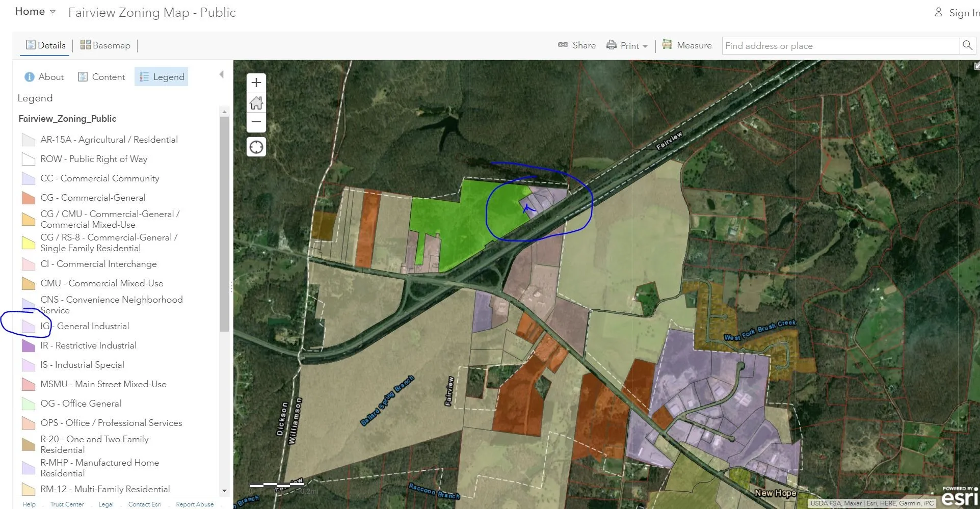
Task: Open the Basemap gallery
Action: click(x=105, y=45)
